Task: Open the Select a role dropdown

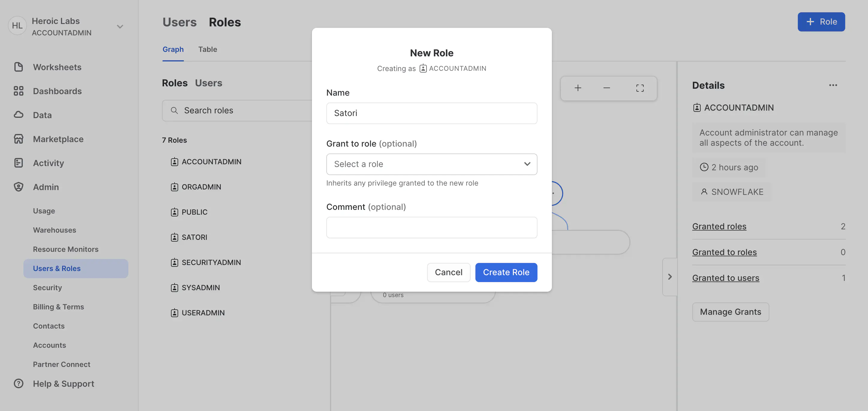Action: pos(431,164)
